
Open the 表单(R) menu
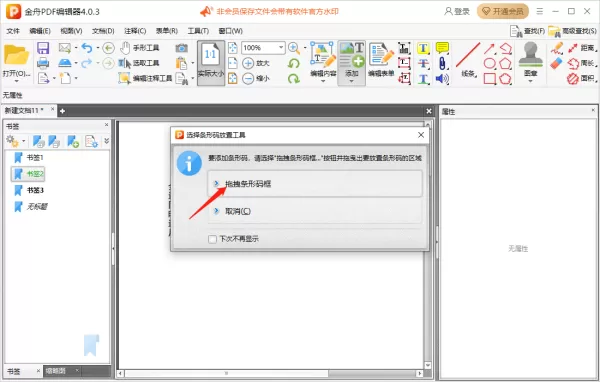(166, 31)
